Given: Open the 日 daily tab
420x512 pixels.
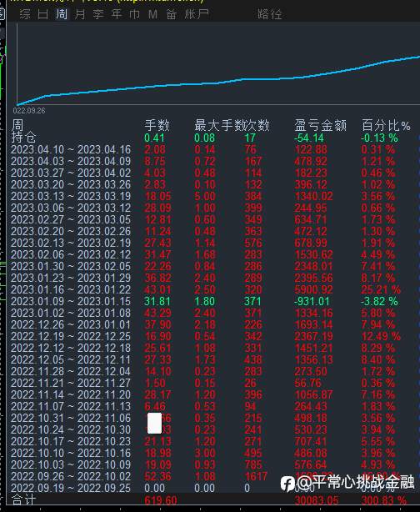Looking at the screenshot, I should coord(43,14).
